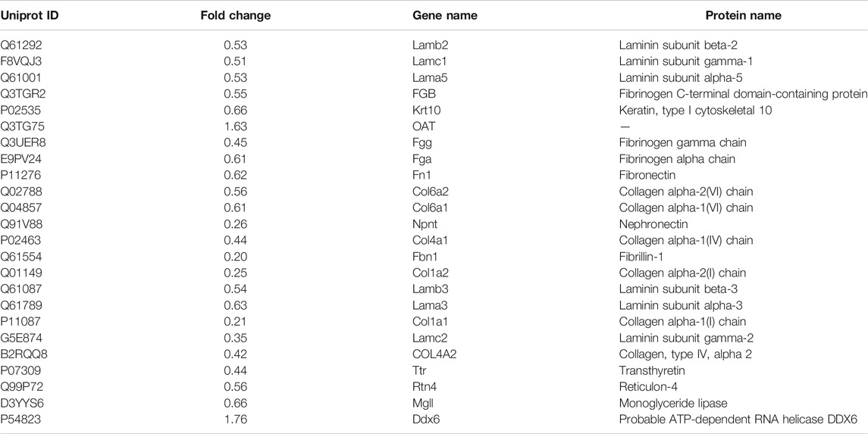Select the Fold change column header
This screenshot has height=434, width=868.
click(235, 15)
